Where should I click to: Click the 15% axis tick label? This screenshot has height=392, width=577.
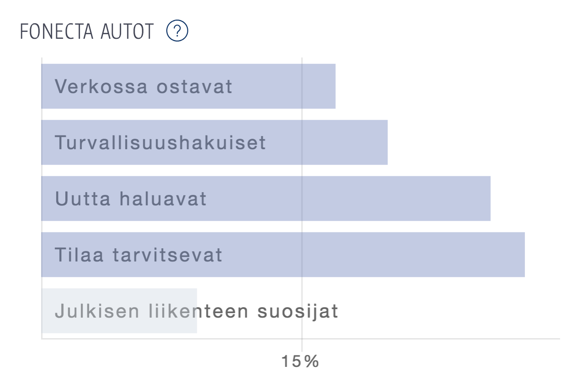click(x=300, y=362)
